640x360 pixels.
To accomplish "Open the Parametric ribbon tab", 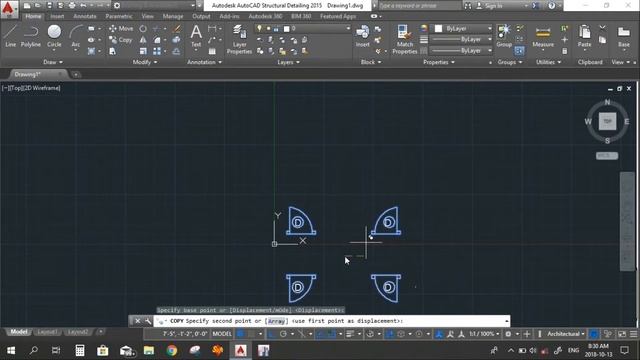I will coord(119,16).
